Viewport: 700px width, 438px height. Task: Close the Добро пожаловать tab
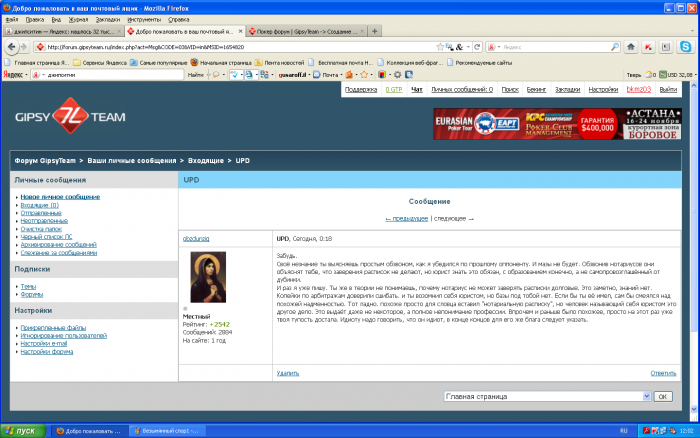[240, 31]
